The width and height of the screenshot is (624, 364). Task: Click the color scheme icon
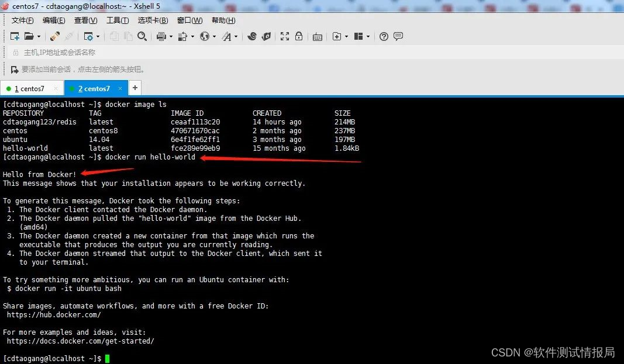pos(182,37)
